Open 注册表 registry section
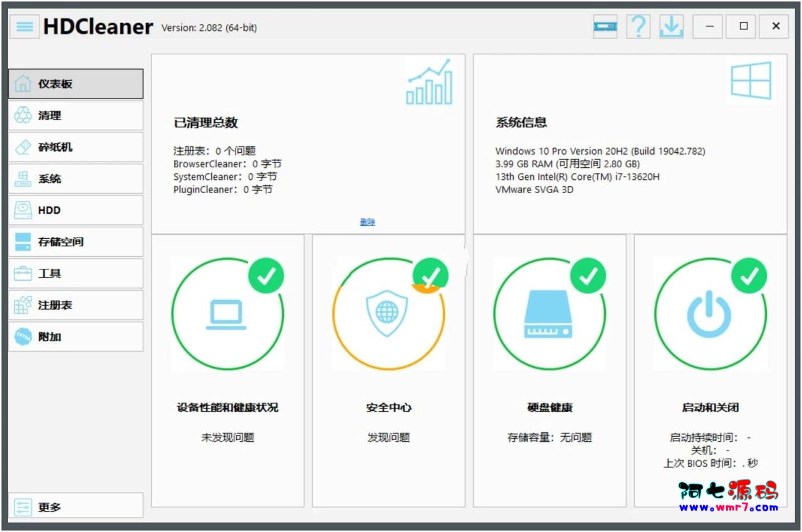Image resolution: width=802 pixels, height=532 pixels. pyautogui.click(x=76, y=305)
